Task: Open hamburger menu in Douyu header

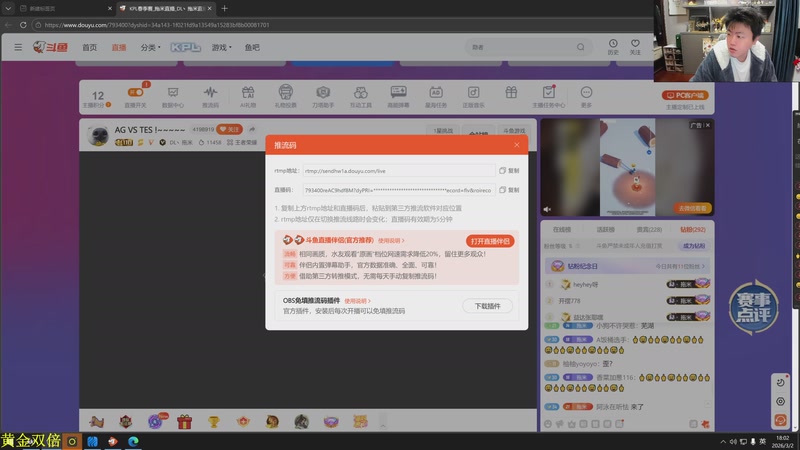Action: tap(18, 47)
